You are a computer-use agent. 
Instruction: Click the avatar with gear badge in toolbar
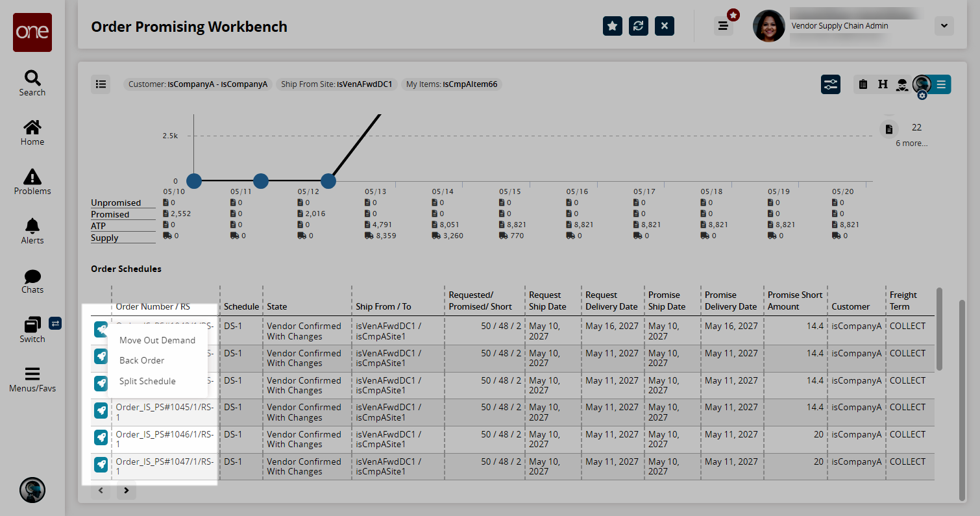(922, 85)
